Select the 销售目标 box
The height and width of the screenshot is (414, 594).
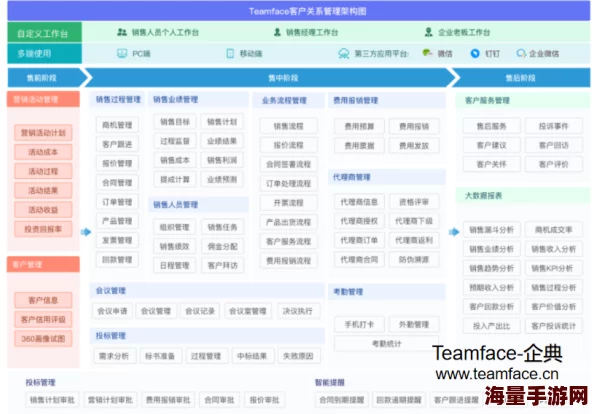[x=175, y=122]
